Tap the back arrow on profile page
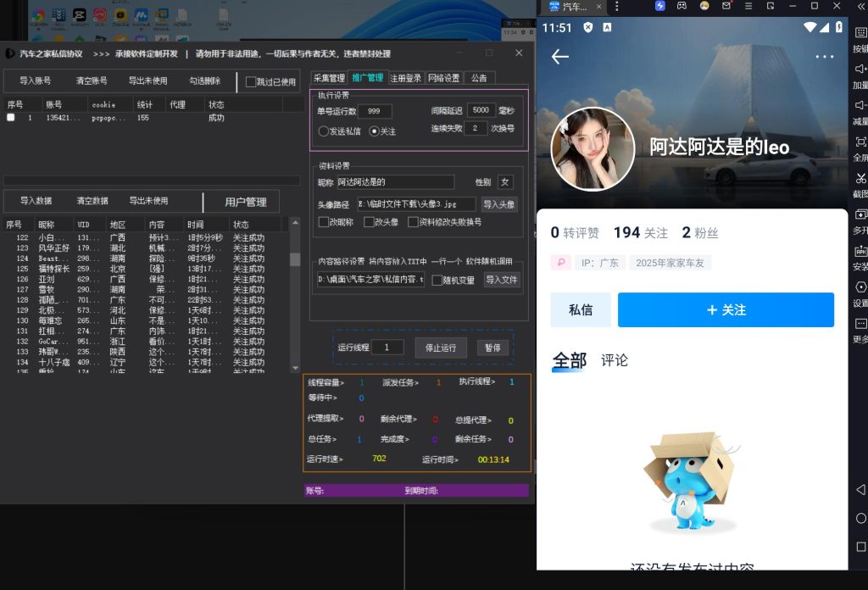868x590 pixels. pyautogui.click(x=560, y=57)
